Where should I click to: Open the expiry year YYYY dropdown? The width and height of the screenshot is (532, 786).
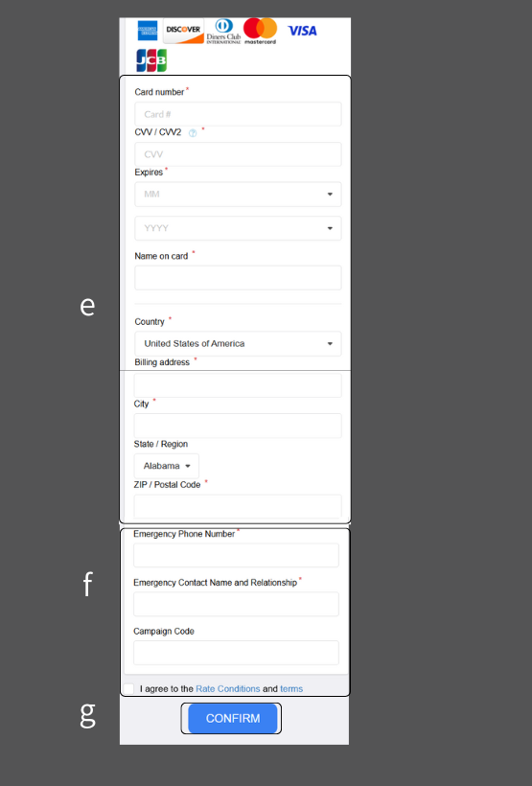click(238, 228)
